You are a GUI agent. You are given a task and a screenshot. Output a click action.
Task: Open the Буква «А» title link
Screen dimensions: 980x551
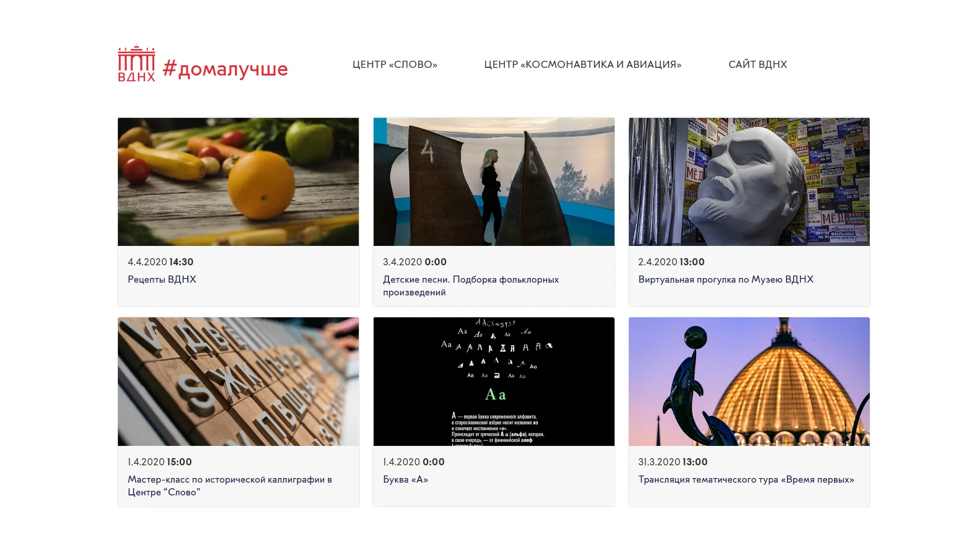405,479
